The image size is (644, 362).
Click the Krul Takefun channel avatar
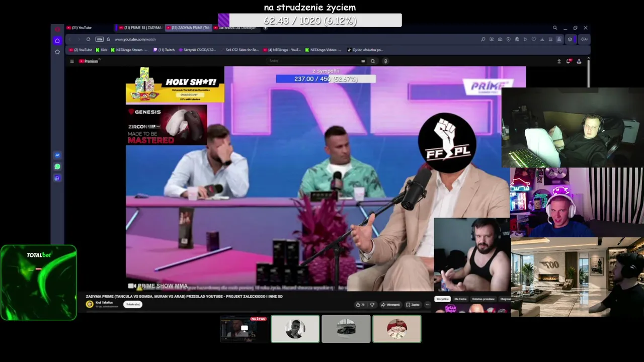[90, 304]
